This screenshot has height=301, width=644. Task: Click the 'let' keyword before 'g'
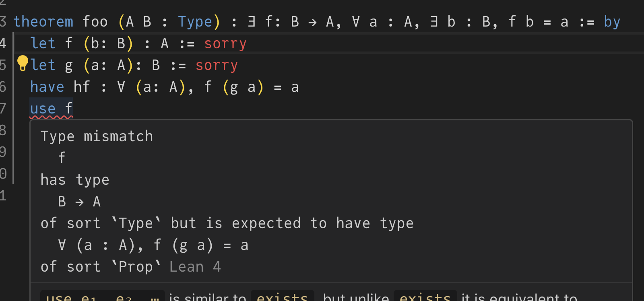click(x=43, y=65)
